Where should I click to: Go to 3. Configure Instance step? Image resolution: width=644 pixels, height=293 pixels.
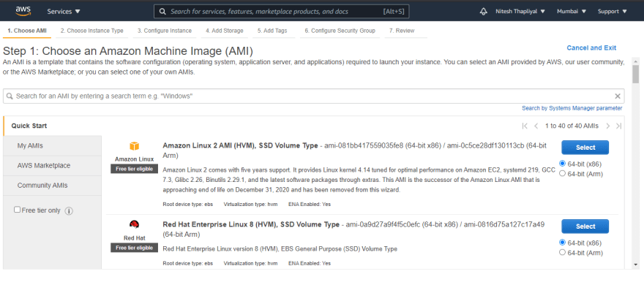click(164, 31)
